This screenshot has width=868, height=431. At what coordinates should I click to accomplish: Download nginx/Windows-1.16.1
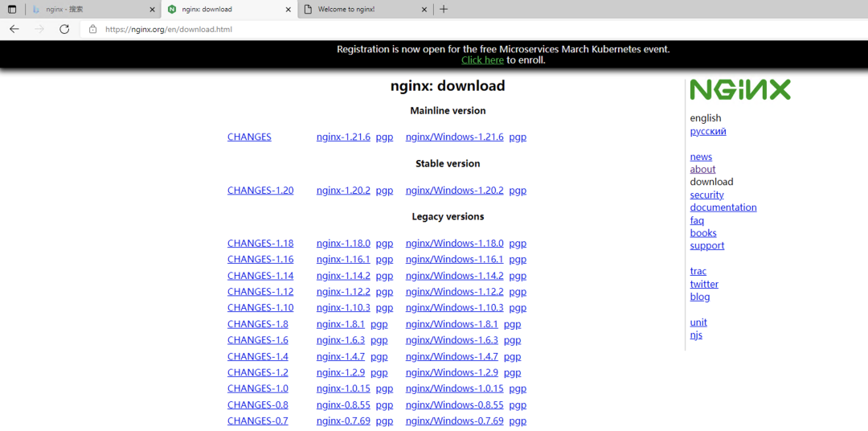click(454, 259)
